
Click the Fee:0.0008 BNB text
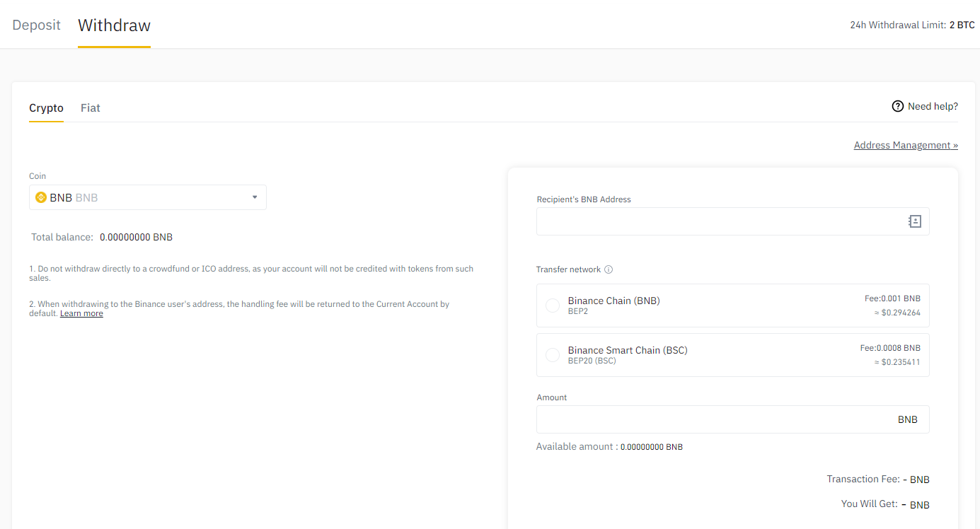point(890,348)
